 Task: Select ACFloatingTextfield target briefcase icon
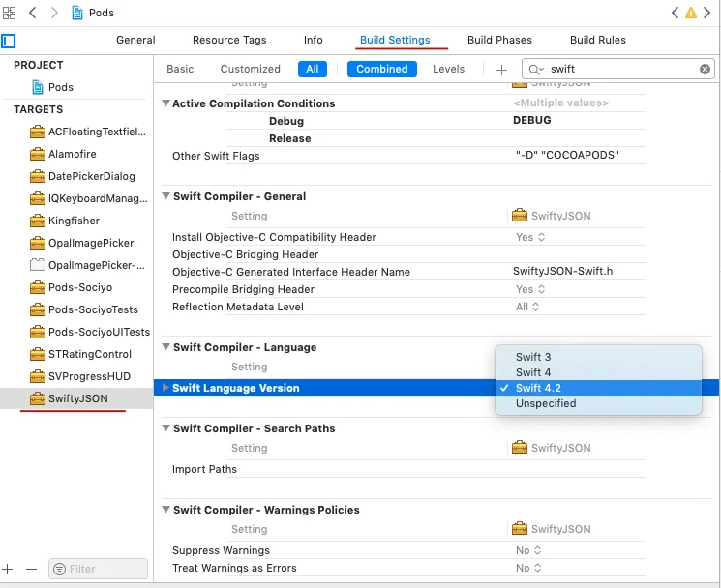[38, 132]
